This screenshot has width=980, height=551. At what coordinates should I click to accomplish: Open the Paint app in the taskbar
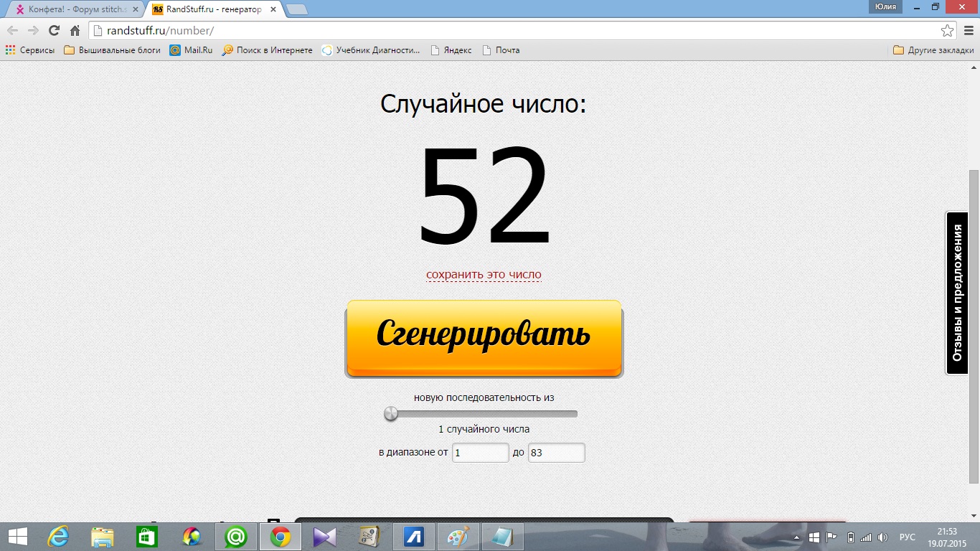458,536
